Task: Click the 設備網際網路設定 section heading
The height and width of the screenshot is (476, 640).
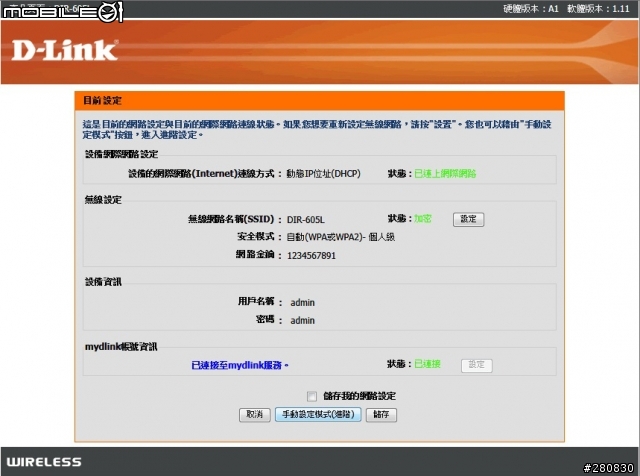Action: pos(121,154)
